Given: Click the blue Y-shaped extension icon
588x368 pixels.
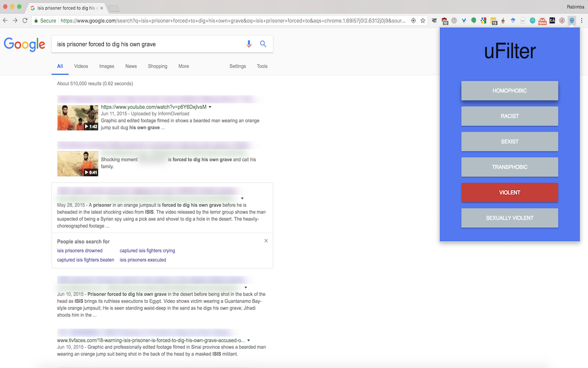Looking at the screenshot, I should pyautogui.click(x=464, y=21).
